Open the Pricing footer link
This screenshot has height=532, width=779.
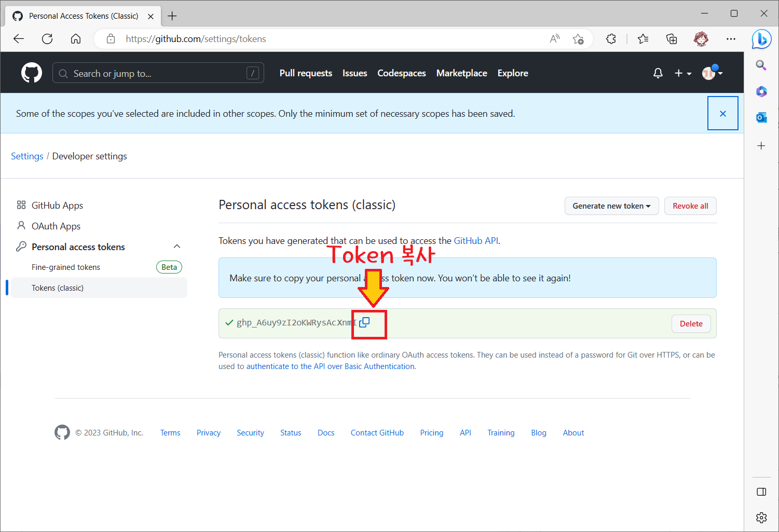pyautogui.click(x=432, y=433)
